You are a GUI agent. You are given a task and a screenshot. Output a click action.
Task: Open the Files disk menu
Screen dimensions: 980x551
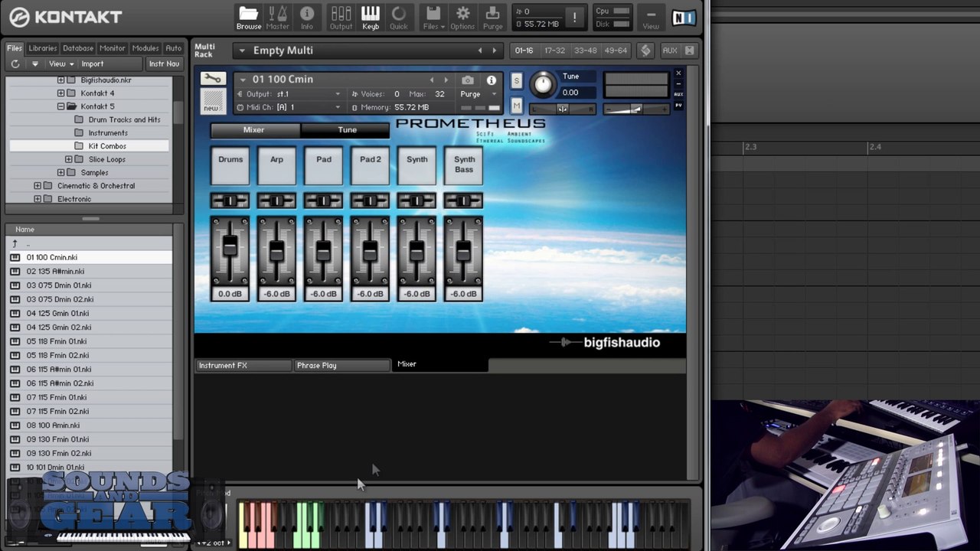(x=433, y=17)
